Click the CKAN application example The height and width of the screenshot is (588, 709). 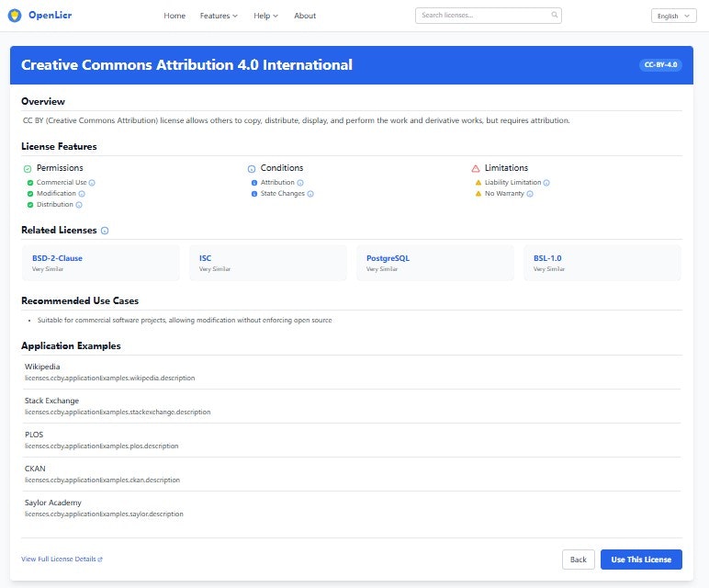click(x=353, y=474)
